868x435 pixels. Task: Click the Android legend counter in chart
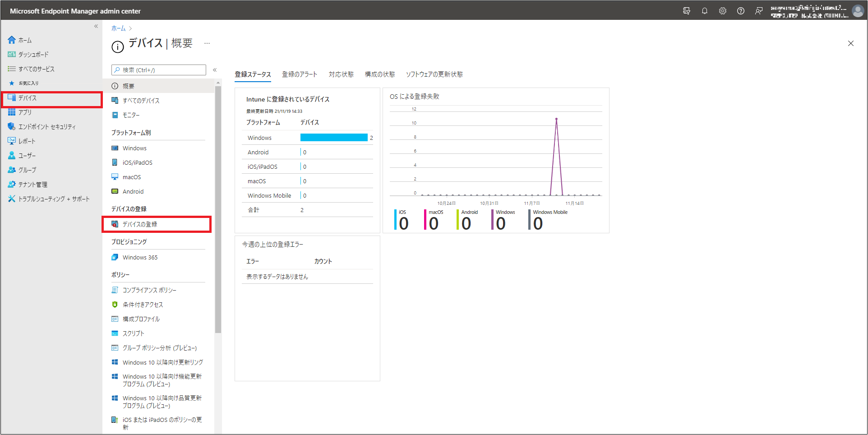467,220
